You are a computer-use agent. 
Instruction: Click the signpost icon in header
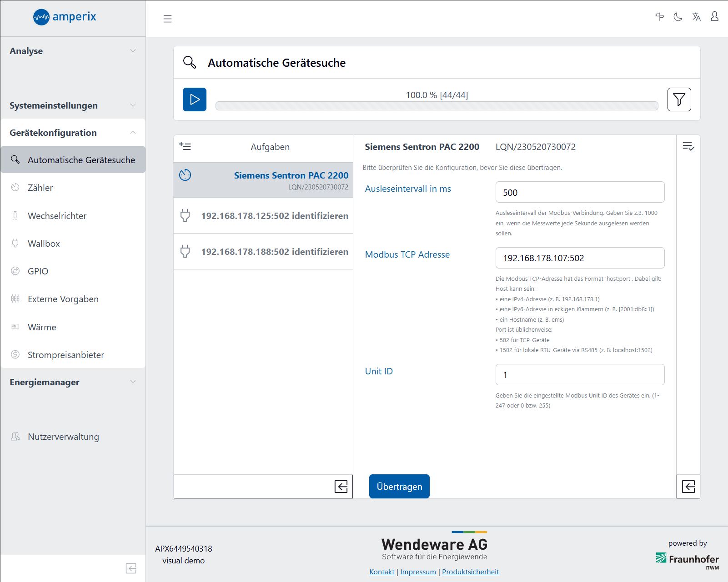[x=660, y=17]
